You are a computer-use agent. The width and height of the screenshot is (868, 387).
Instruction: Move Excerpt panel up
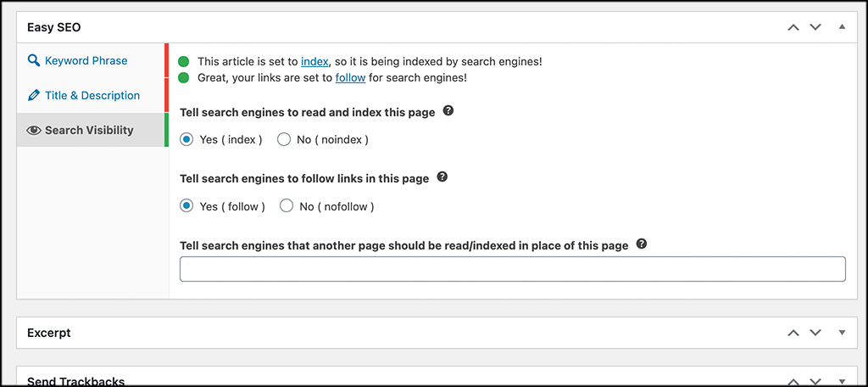click(x=793, y=333)
